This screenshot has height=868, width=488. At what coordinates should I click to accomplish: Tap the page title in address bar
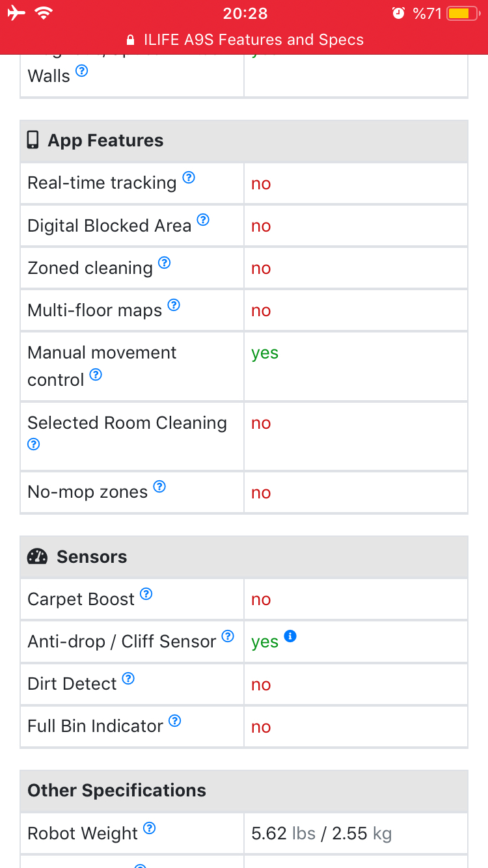[x=254, y=40]
